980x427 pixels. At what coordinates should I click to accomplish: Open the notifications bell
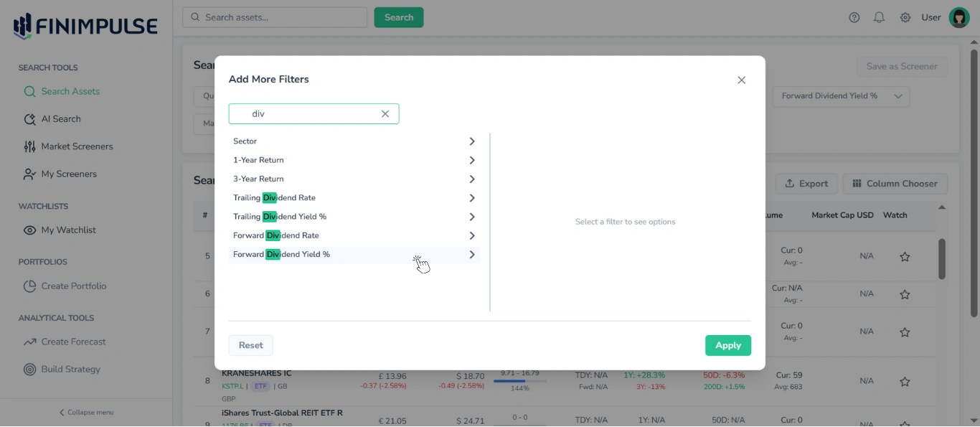(879, 17)
